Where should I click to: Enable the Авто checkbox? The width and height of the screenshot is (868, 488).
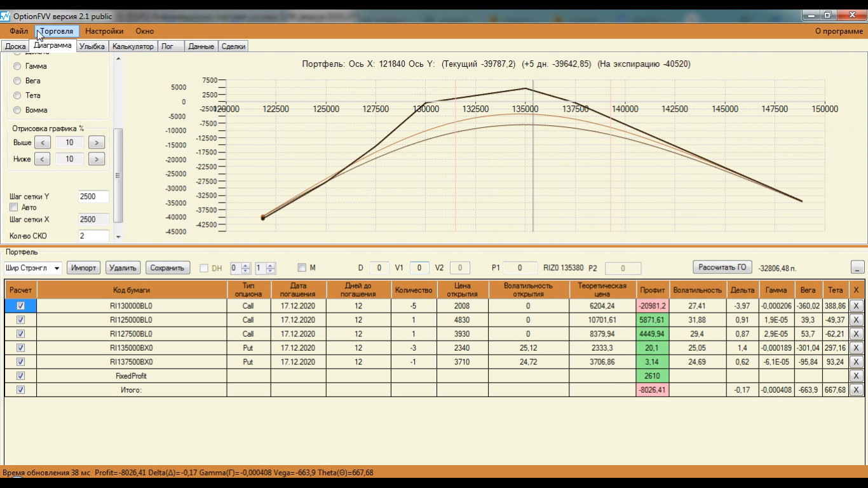[x=14, y=208]
